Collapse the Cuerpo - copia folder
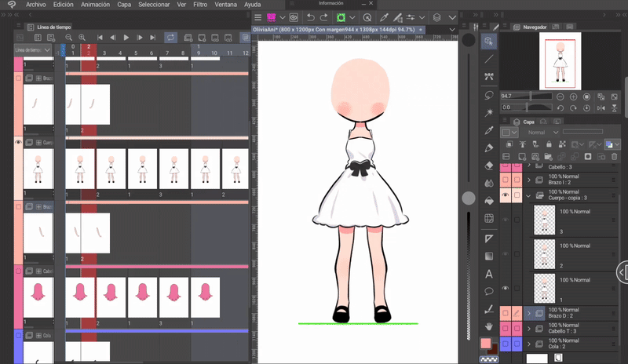Viewport: 628px width, 364px height. coord(528,195)
